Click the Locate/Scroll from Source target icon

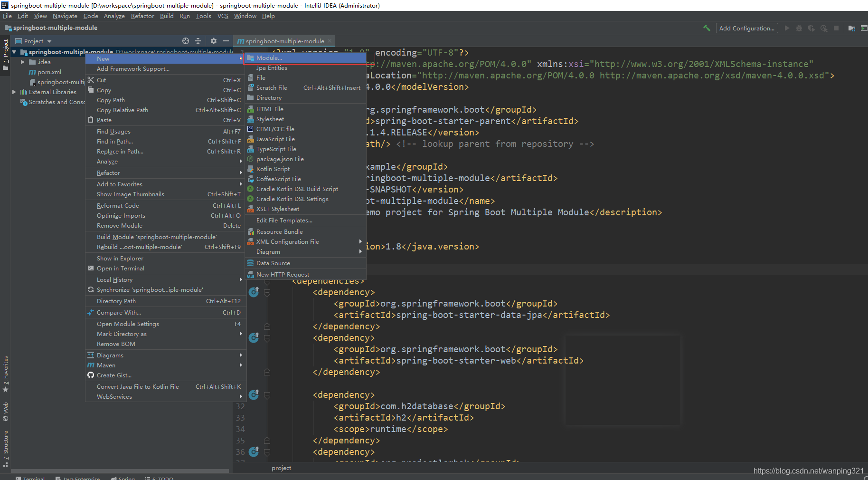186,41
